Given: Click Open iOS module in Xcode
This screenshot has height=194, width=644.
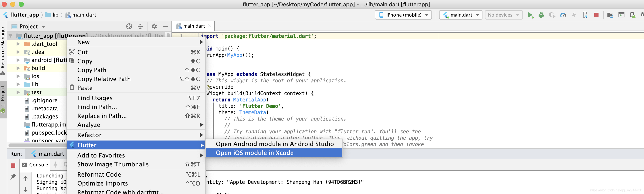Looking at the screenshot, I should 274,153.
